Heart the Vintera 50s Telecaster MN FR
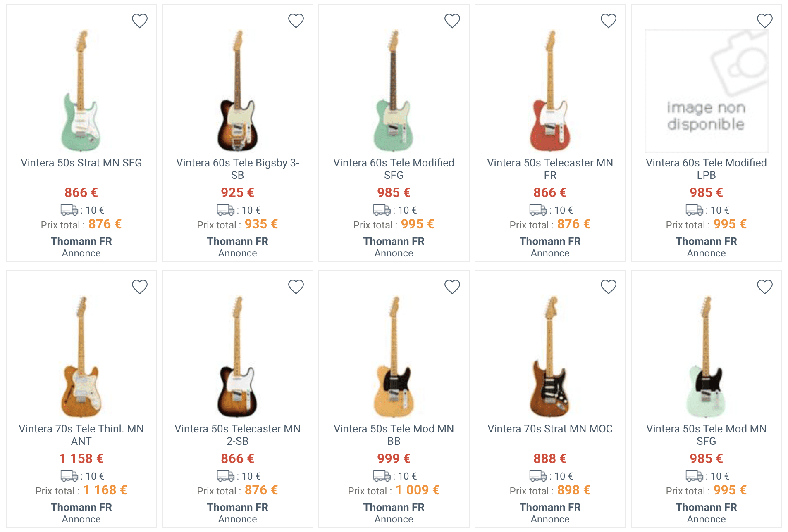Viewport: 788px width, 532px height. pyautogui.click(x=608, y=21)
